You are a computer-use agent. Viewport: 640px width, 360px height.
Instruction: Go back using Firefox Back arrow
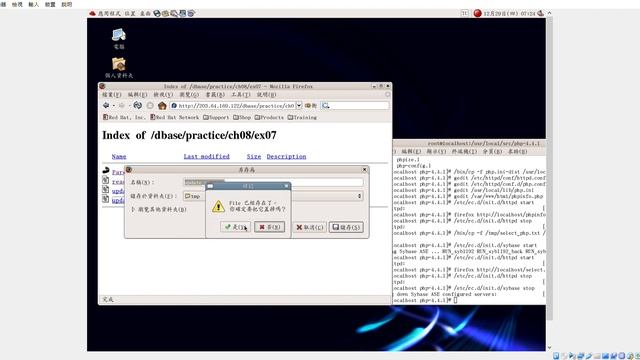tap(106, 105)
